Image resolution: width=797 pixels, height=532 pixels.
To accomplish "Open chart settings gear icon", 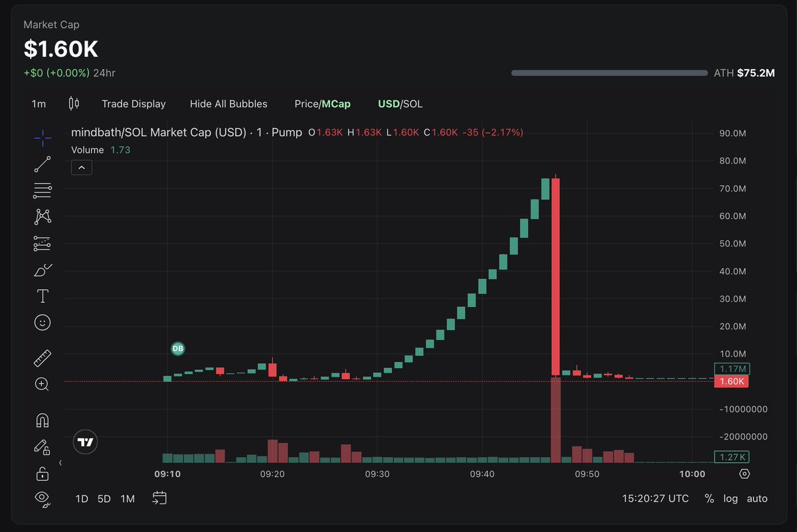I will pyautogui.click(x=745, y=474).
